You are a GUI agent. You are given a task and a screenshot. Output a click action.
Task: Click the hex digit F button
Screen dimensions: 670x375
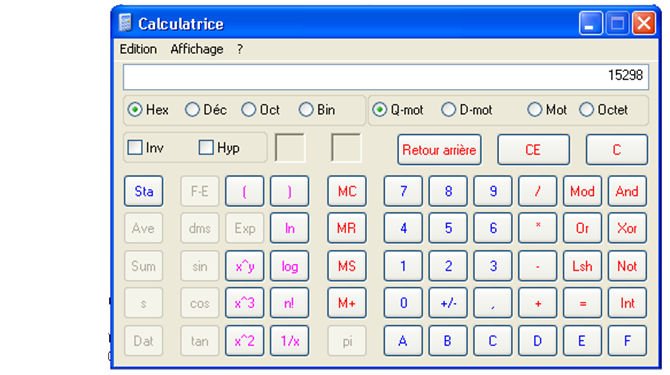tap(627, 341)
